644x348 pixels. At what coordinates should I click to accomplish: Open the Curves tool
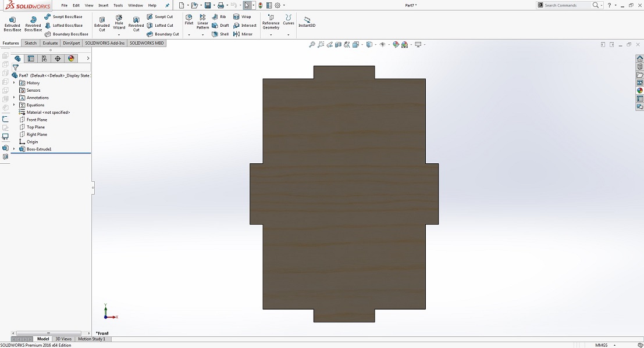pos(289,20)
